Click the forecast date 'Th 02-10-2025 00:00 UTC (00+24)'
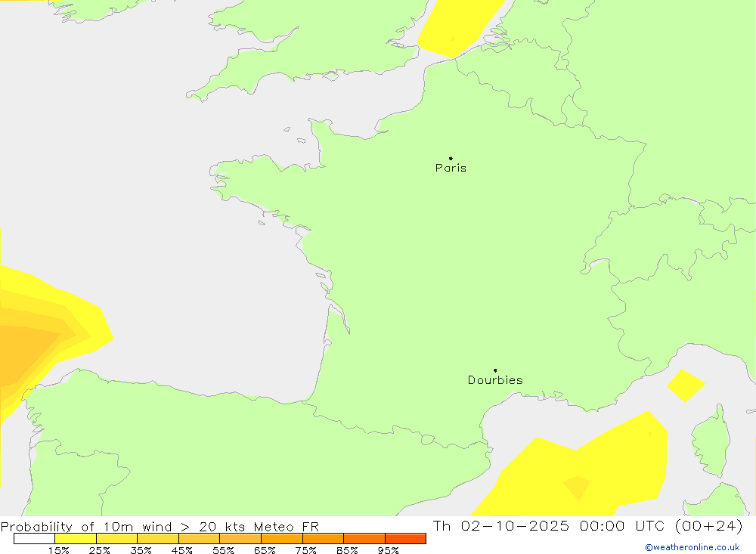The image size is (756, 554). tap(587, 525)
